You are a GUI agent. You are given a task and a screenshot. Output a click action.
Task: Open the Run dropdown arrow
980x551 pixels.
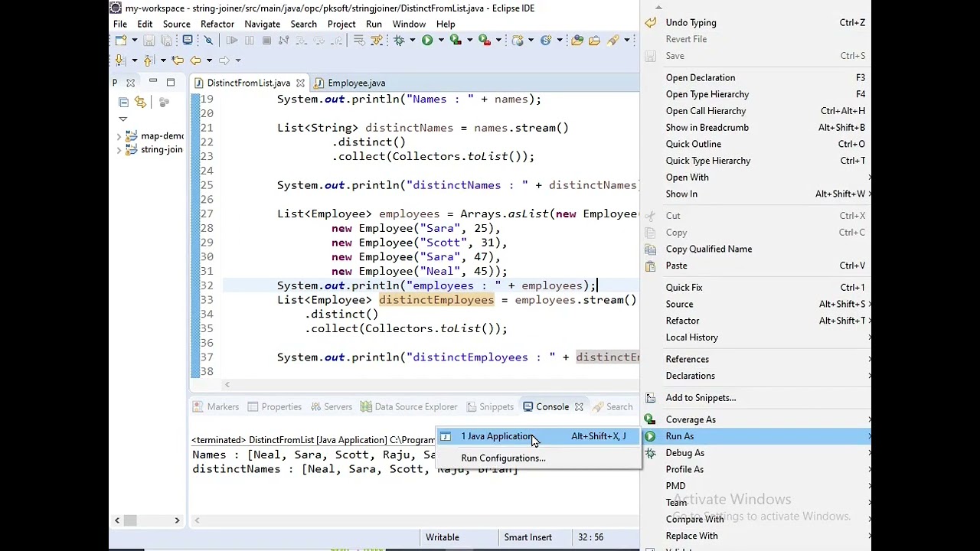click(441, 40)
